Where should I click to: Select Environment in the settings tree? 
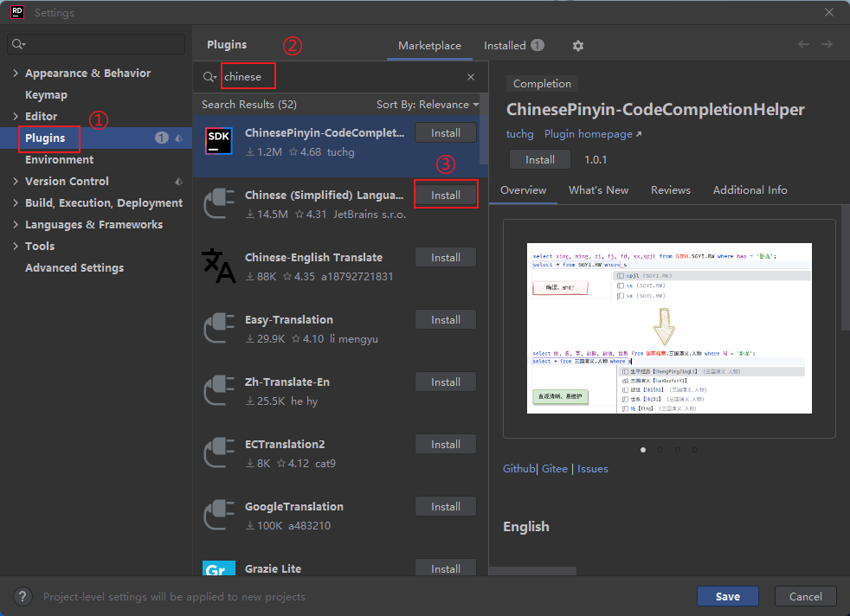[x=59, y=160]
